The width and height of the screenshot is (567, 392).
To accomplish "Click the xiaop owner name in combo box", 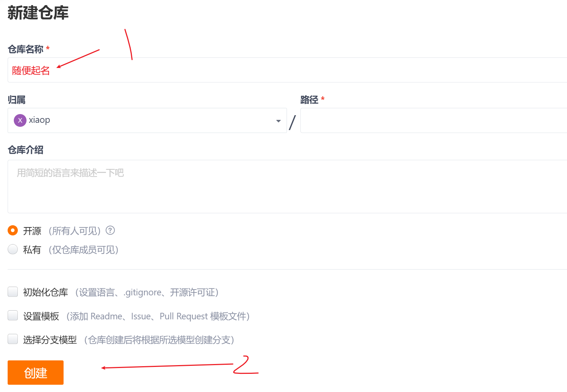I will pos(39,120).
